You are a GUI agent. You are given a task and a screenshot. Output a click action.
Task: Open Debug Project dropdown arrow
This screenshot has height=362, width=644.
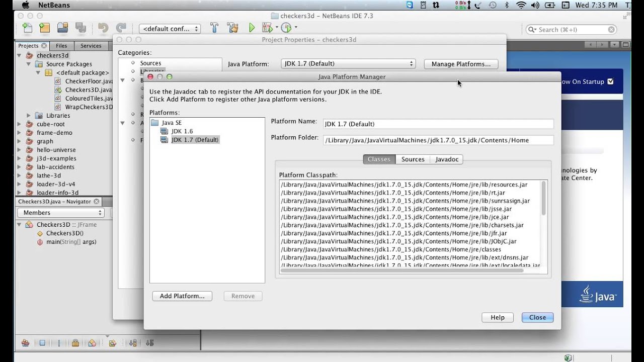coord(277,28)
